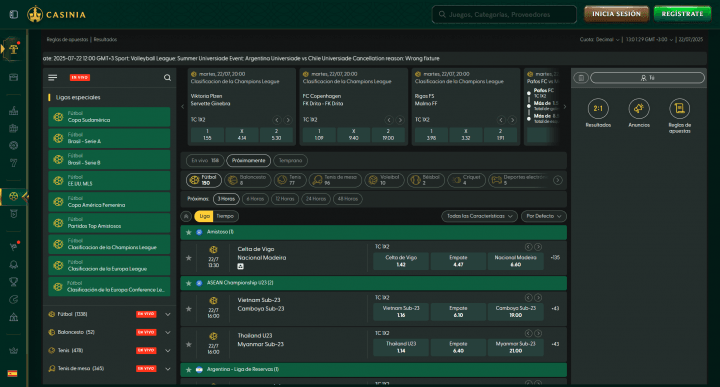This screenshot has width=720, height=387.
Task: Toggle the sidebar collapse icon beside the logo
Action: click(x=14, y=14)
